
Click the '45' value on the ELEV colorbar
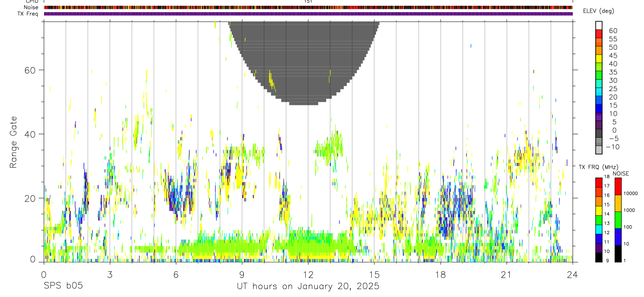tap(613, 56)
